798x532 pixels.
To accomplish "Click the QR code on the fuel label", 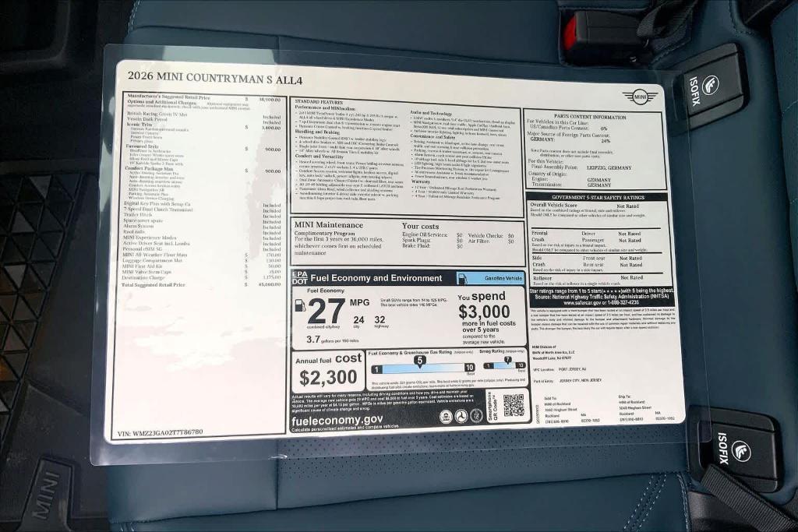I will tap(513, 405).
